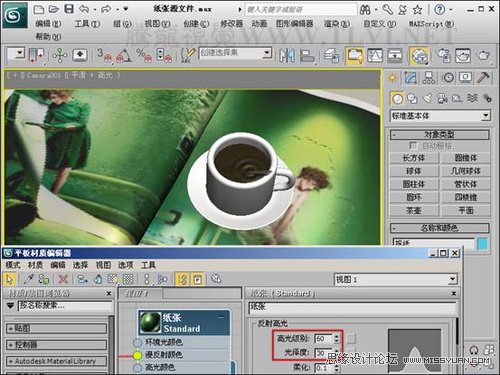Click the binoculars search icon
Screen dimensions: 500x375
coord(365,10)
